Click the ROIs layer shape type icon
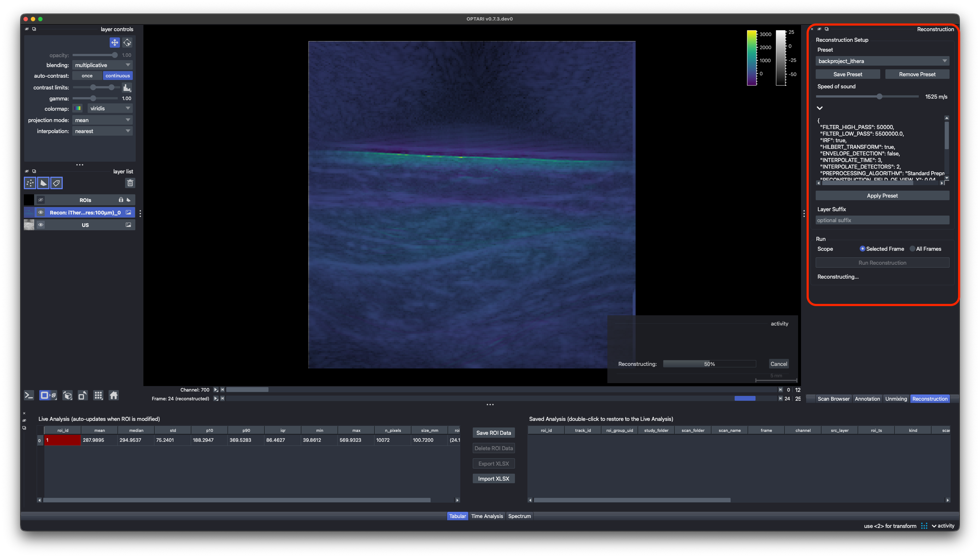 click(129, 200)
